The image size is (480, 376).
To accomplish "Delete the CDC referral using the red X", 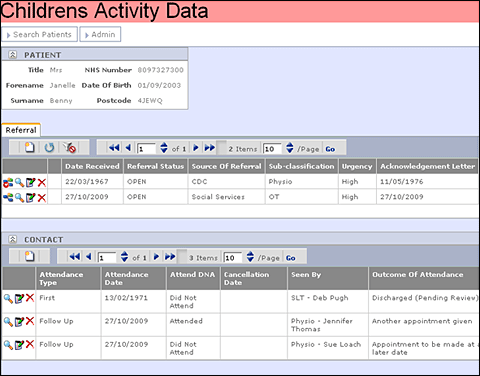I will tap(42, 182).
